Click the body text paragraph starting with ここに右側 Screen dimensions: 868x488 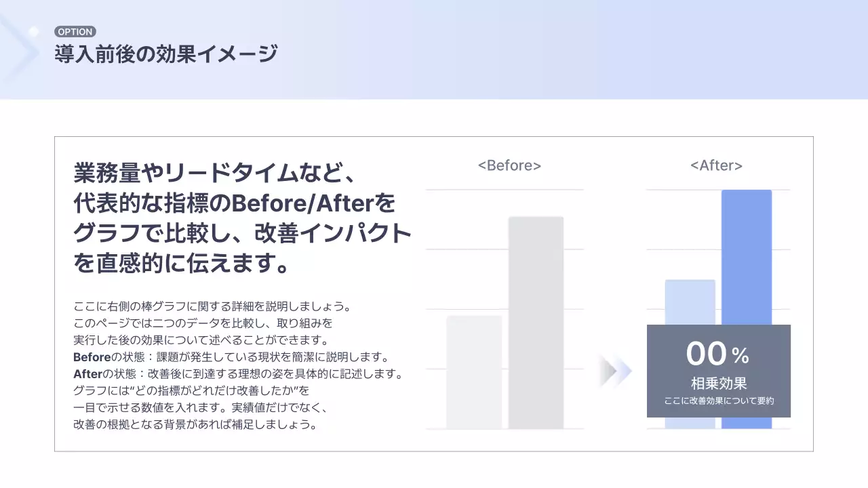click(210, 306)
